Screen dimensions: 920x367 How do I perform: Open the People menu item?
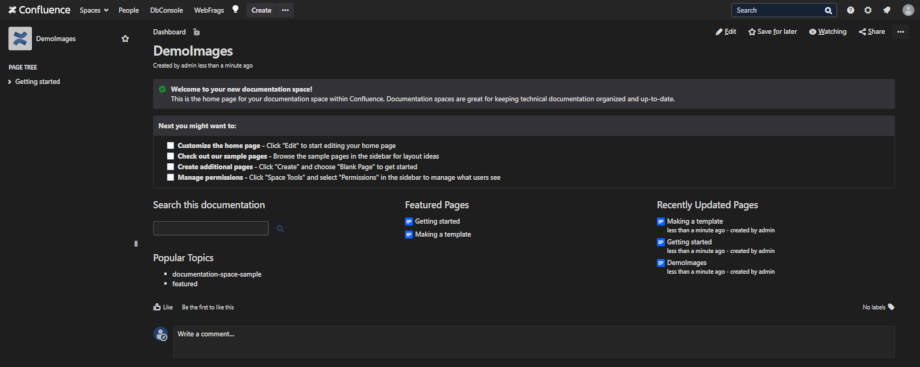128,10
